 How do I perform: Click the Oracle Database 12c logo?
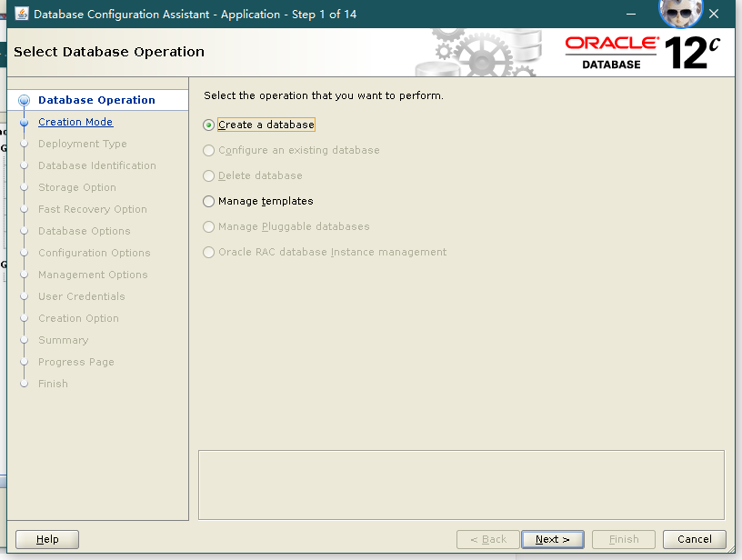pos(643,53)
